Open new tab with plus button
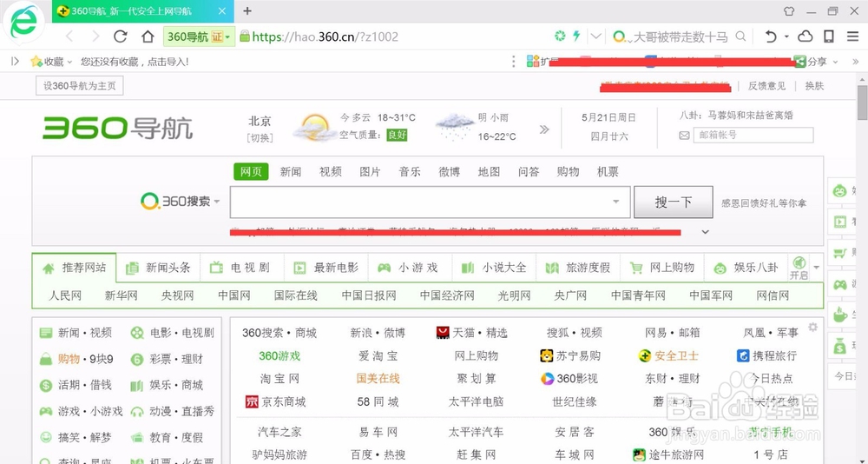The height and width of the screenshot is (464, 868). 247,10
